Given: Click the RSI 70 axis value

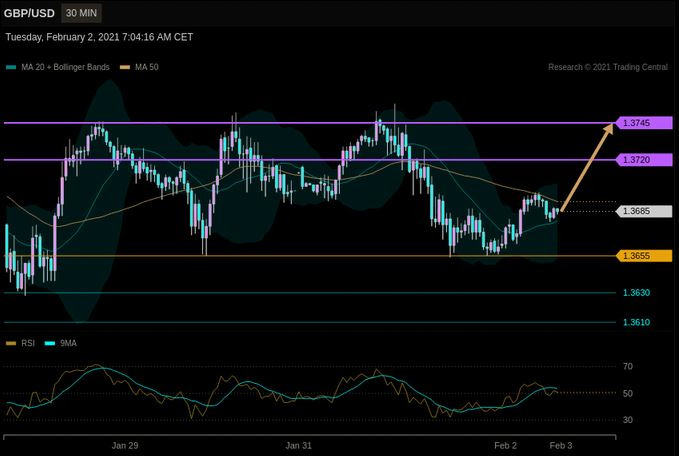Looking at the screenshot, I should [628, 366].
